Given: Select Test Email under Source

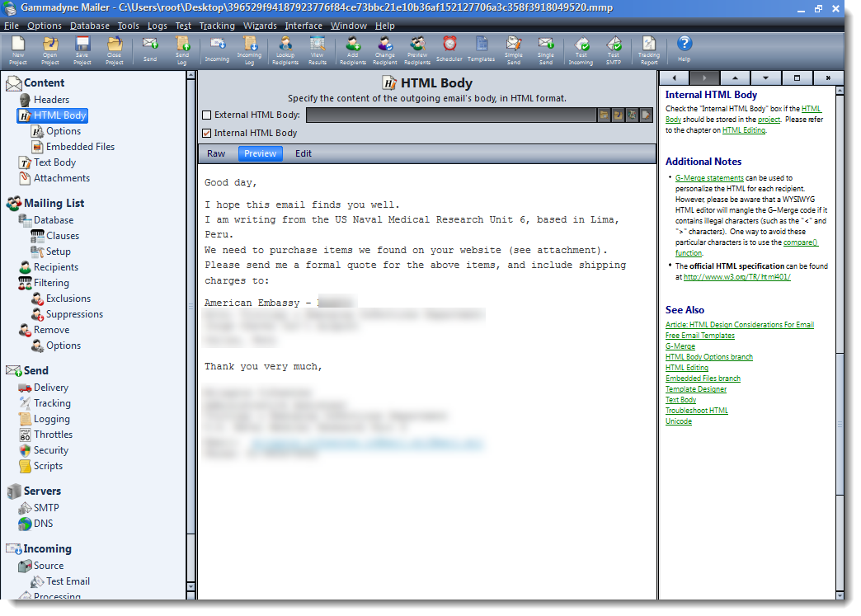Looking at the screenshot, I should click(x=68, y=581).
